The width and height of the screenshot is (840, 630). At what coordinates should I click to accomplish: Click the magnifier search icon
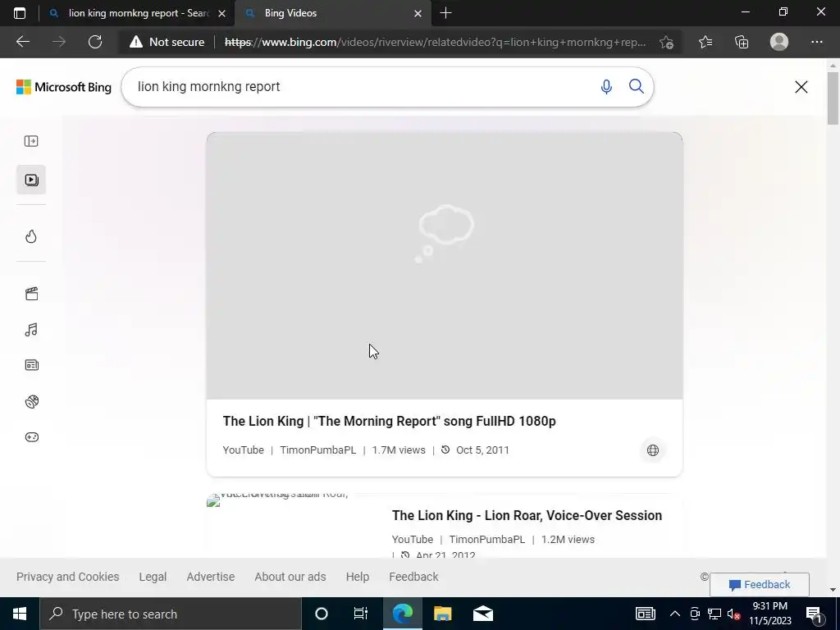tap(636, 86)
